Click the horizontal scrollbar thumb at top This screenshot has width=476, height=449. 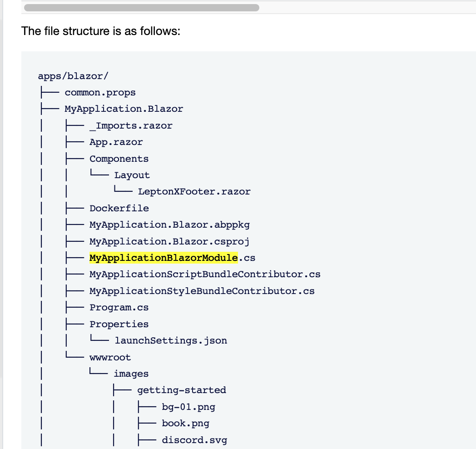[141, 8]
